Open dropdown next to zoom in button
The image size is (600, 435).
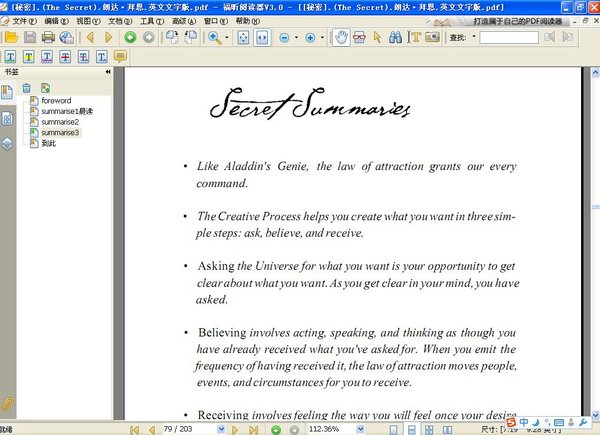[x=322, y=37]
